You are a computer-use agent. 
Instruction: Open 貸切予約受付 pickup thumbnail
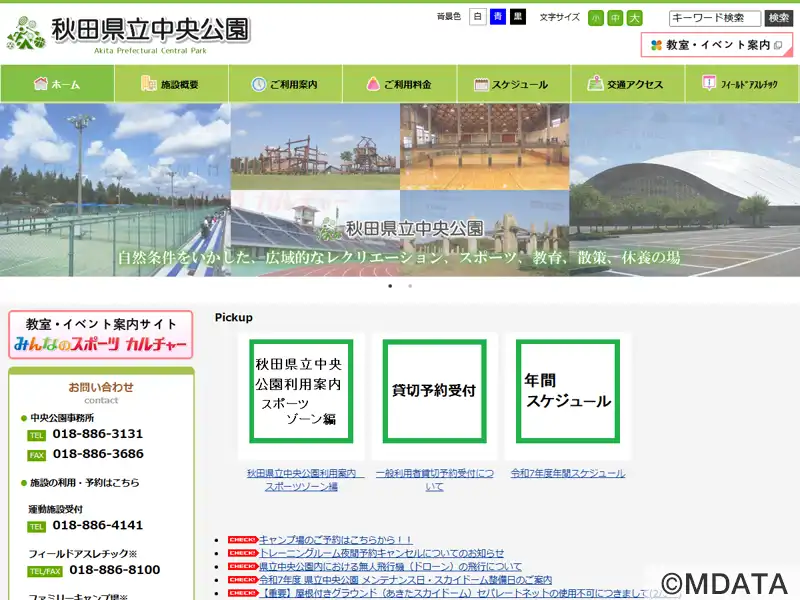tap(434, 391)
